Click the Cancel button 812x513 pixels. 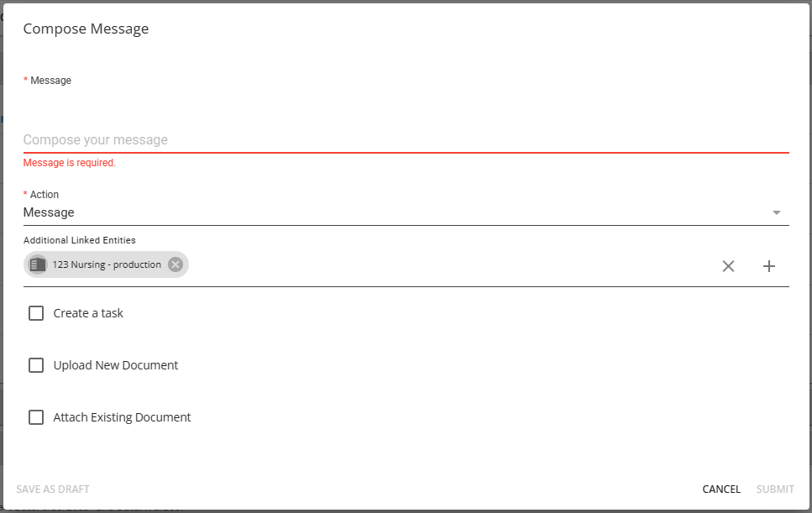click(720, 489)
